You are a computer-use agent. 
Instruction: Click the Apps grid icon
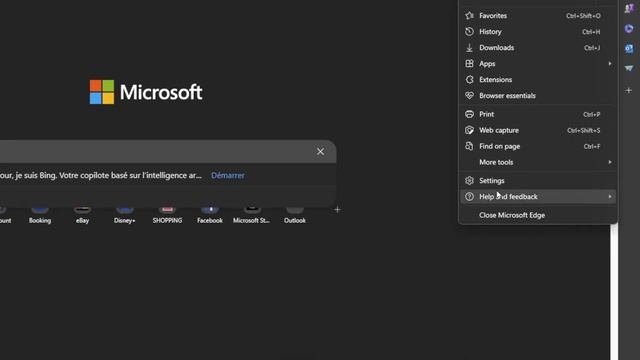click(469, 64)
